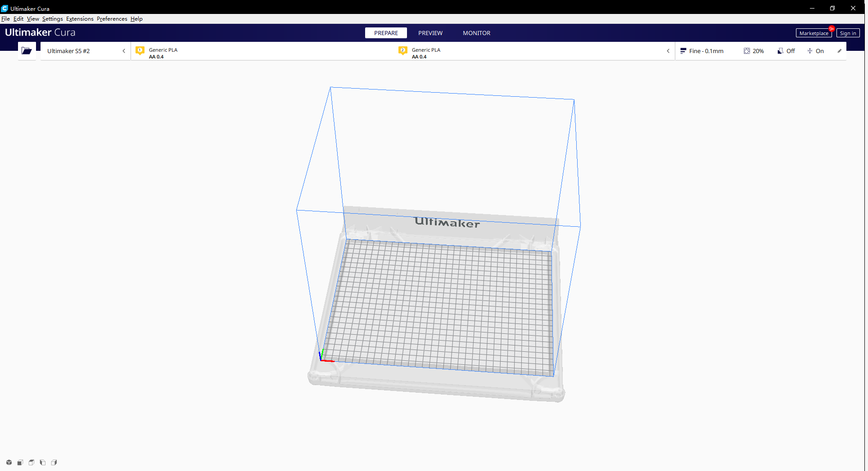
Task: Click the Sign in button
Action: point(848,33)
